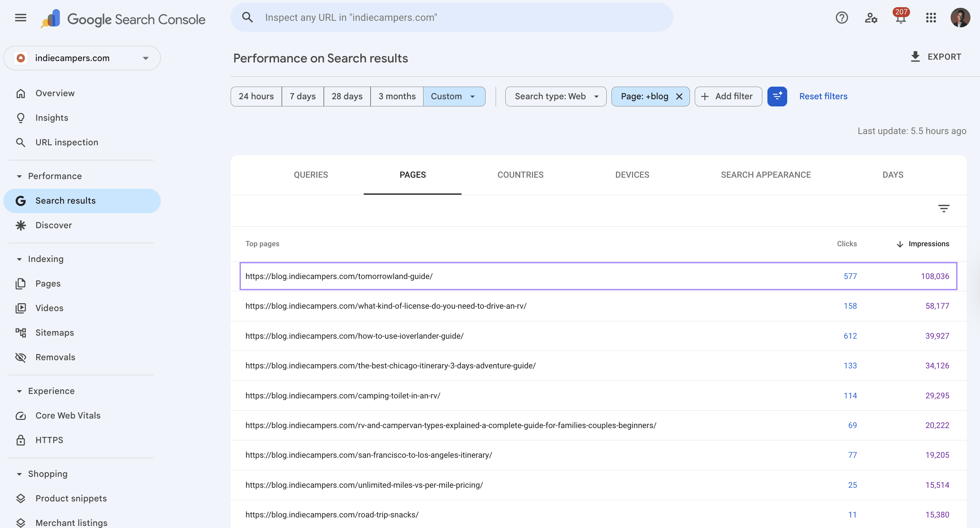Open the Help icon
Screen dimensions: 980x528
[x=841, y=17]
